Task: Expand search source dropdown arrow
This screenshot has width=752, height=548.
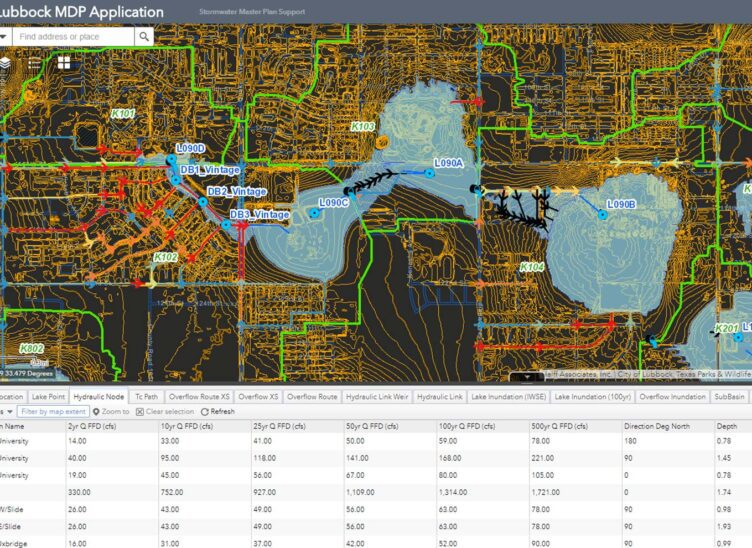Action: [4, 37]
